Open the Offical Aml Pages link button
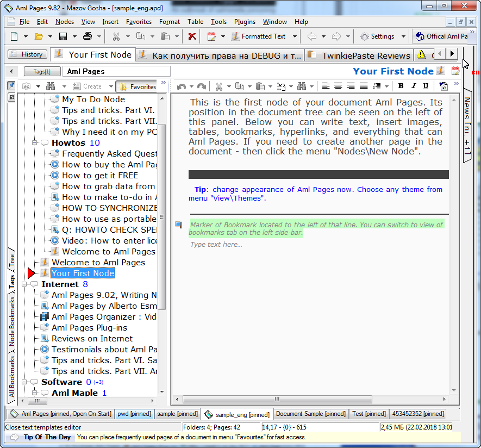 (x=441, y=36)
